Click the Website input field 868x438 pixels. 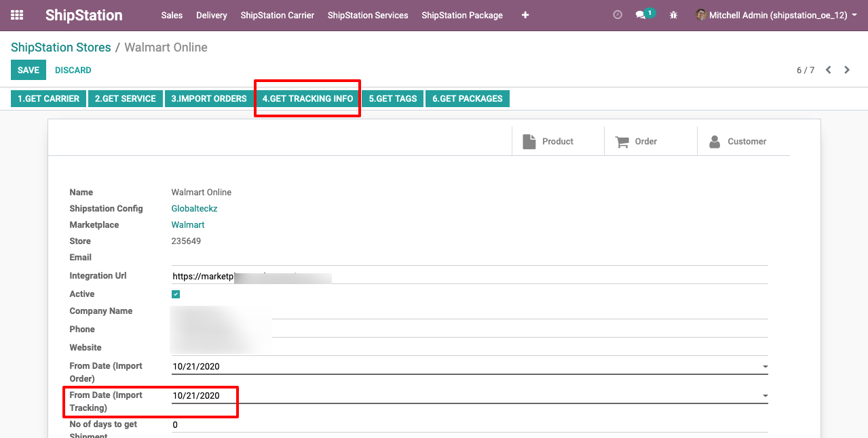coord(470,348)
